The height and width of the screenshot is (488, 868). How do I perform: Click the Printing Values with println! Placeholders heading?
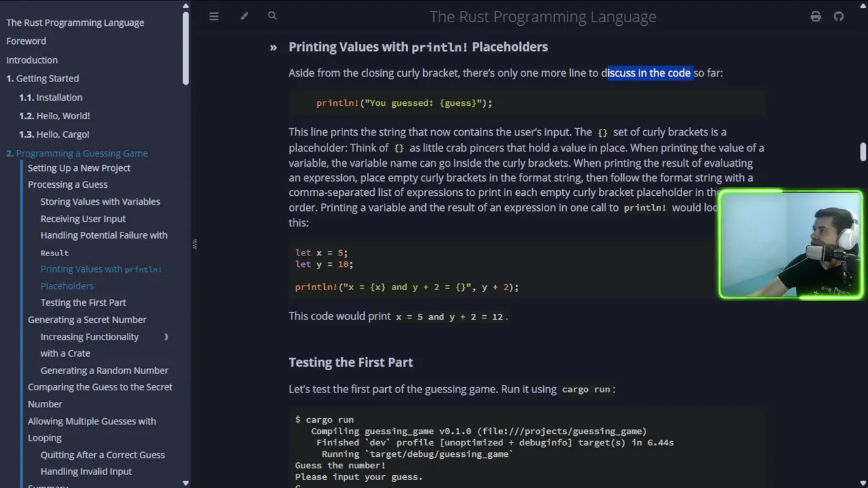pyautogui.click(x=418, y=47)
